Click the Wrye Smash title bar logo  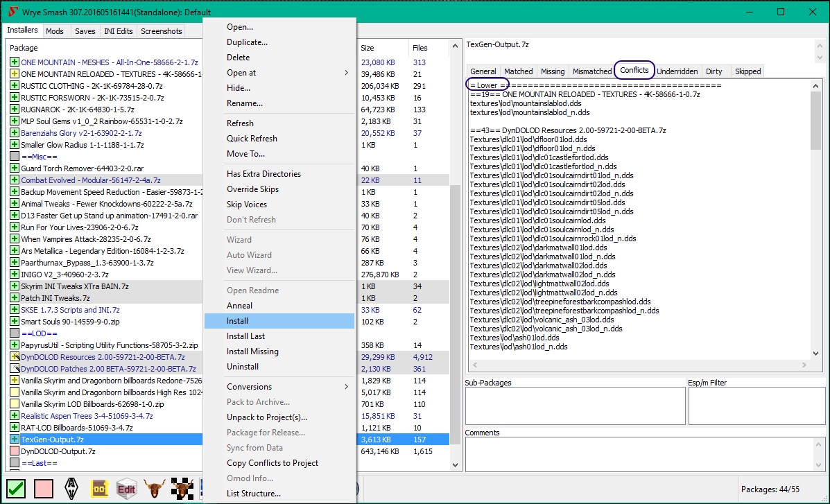[x=13, y=12]
